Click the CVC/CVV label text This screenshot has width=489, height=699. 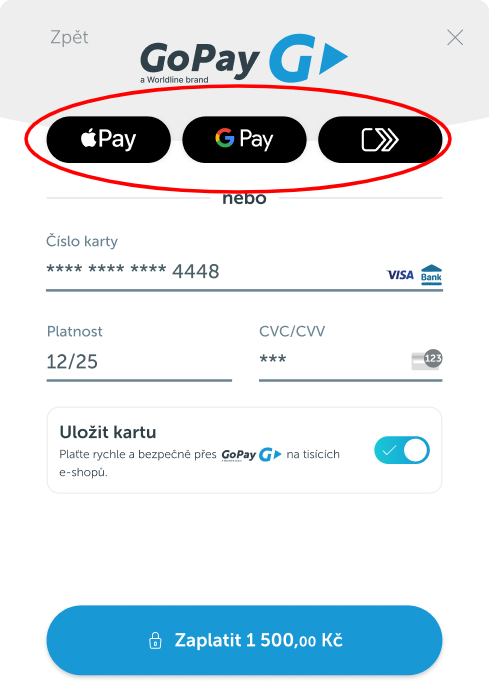292,331
